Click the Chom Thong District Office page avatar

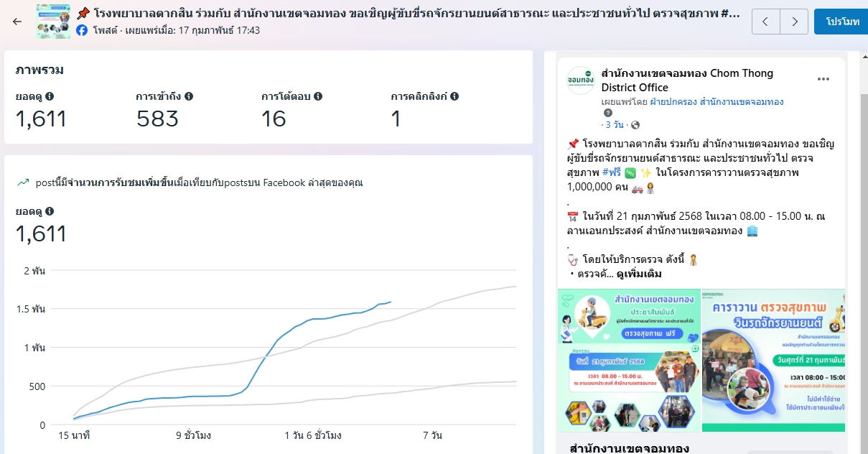point(580,80)
